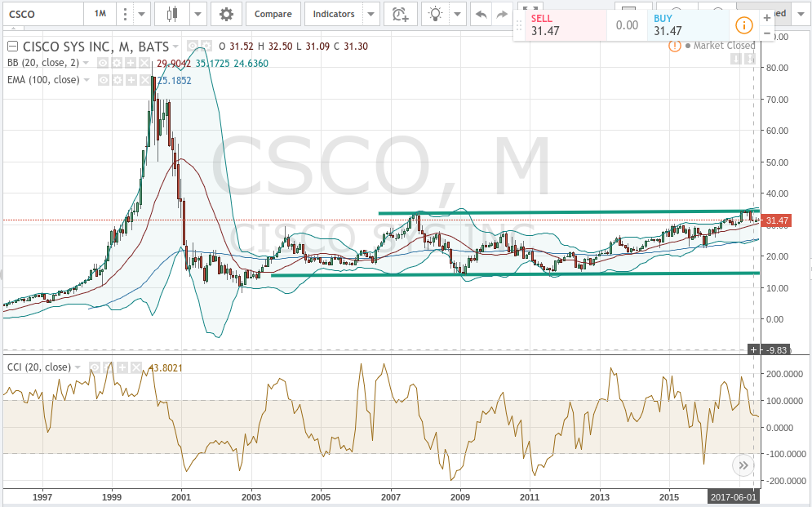
Task: Click the BUY 31.47 button
Action: tap(688, 24)
